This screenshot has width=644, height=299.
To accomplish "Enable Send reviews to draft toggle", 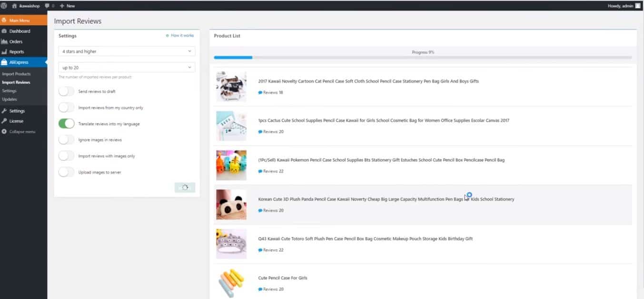I will [x=67, y=91].
